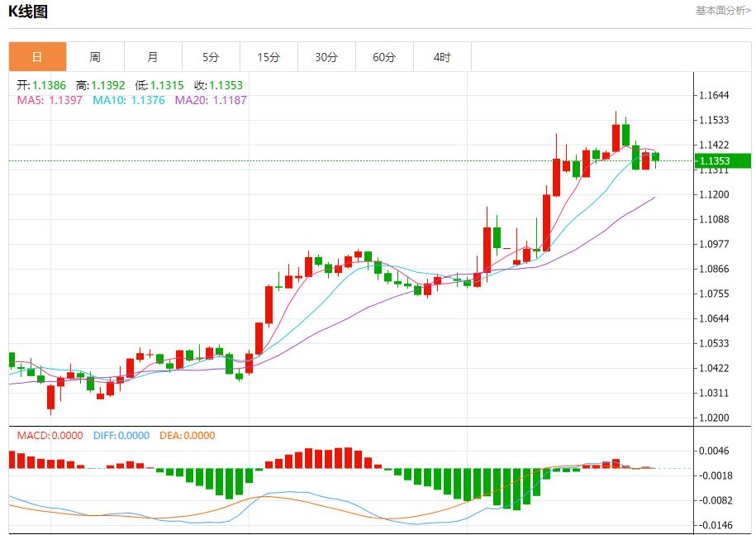Select the 日 daily chart tab
The height and width of the screenshot is (535, 756).
[x=37, y=57]
